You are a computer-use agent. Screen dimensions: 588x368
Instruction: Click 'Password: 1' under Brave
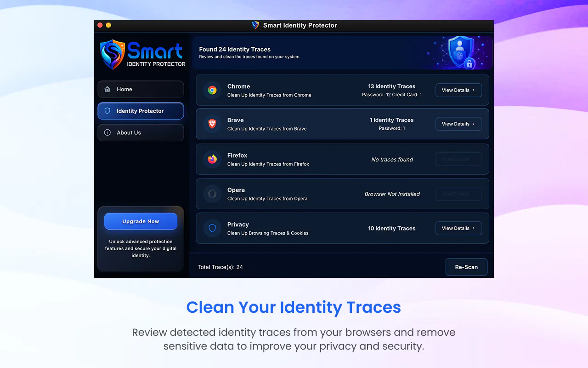coord(392,128)
